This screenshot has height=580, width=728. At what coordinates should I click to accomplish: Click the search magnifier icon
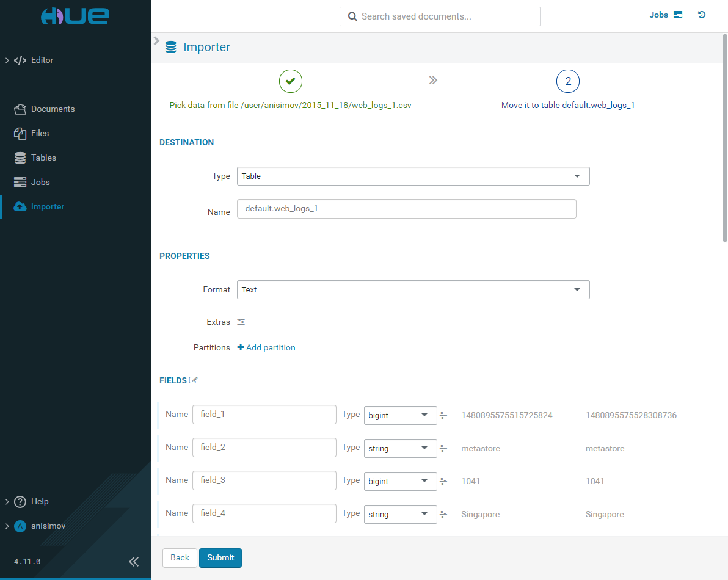coord(352,16)
